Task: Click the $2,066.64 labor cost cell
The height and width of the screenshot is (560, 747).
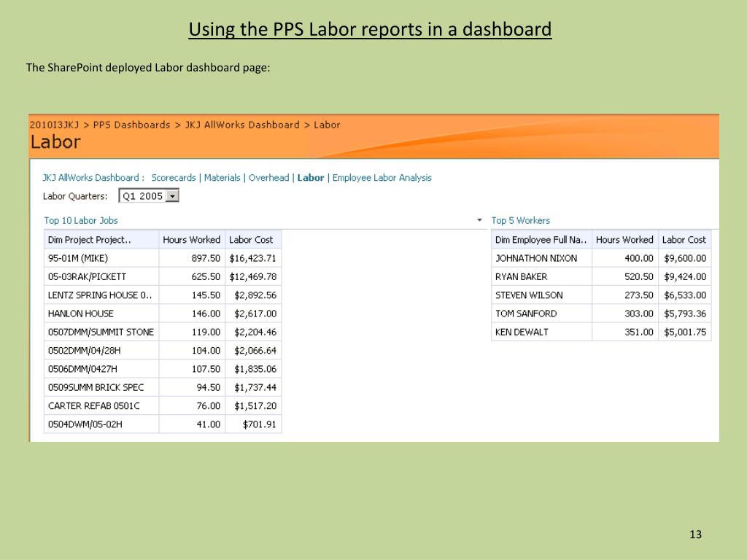Action: click(x=253, y=351)
